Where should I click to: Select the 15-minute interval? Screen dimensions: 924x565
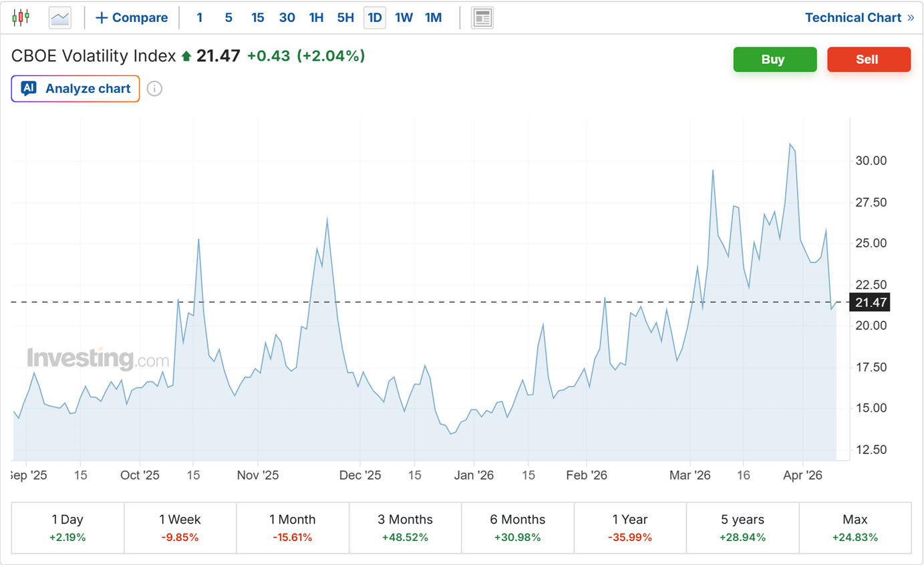(x=258, y=18)
